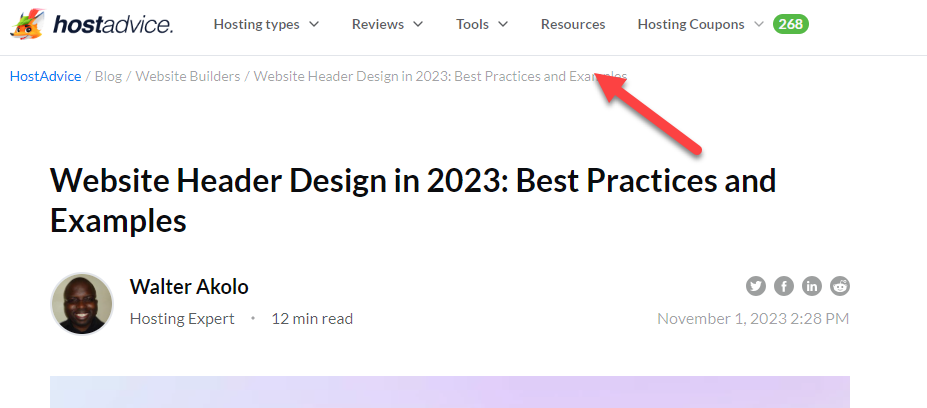927x408 pixels.
Task: Click the article headline text
Action: pos(413,200)
